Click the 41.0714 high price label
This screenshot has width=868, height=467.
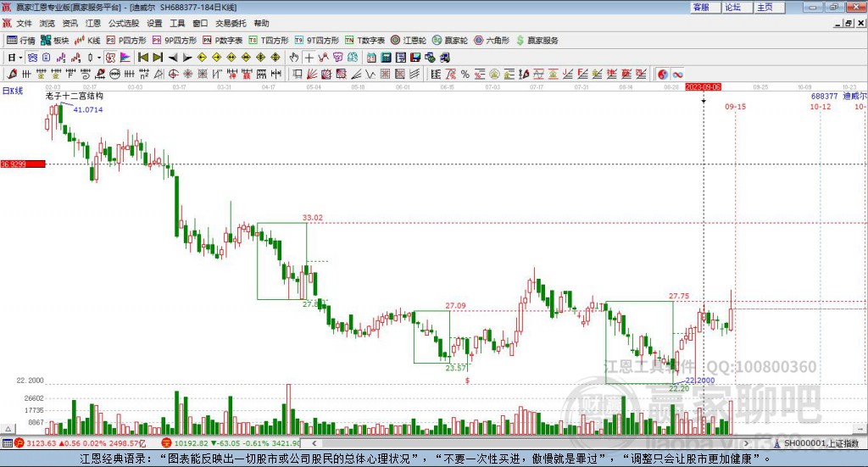coord(88,109)
